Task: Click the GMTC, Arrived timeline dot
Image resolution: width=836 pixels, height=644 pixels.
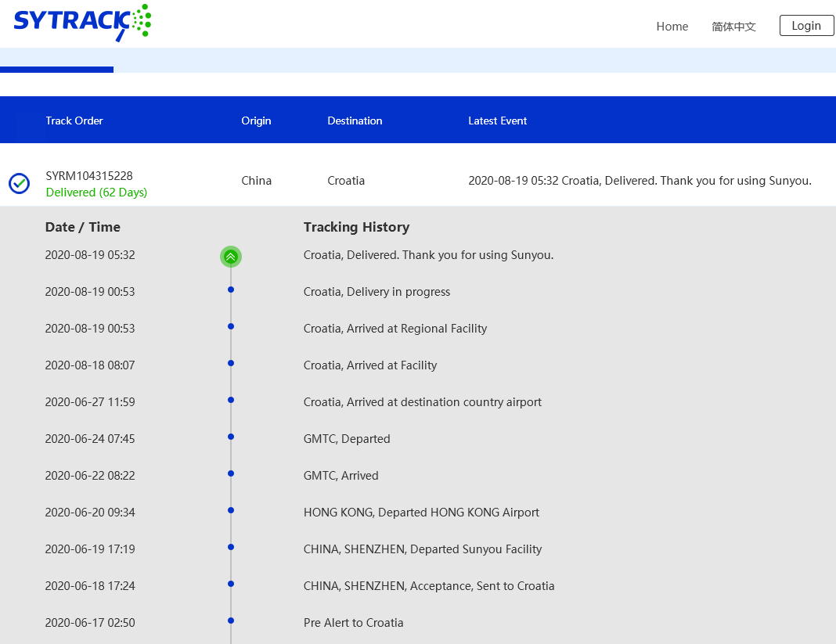Action: (x=231, y=473)
